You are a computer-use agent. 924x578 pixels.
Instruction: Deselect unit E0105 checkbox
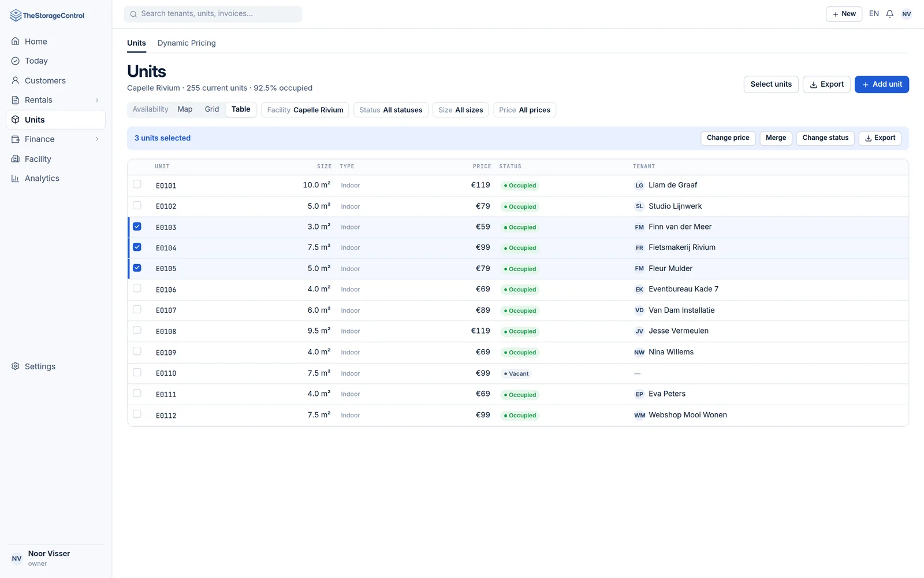tap(137, 268)
